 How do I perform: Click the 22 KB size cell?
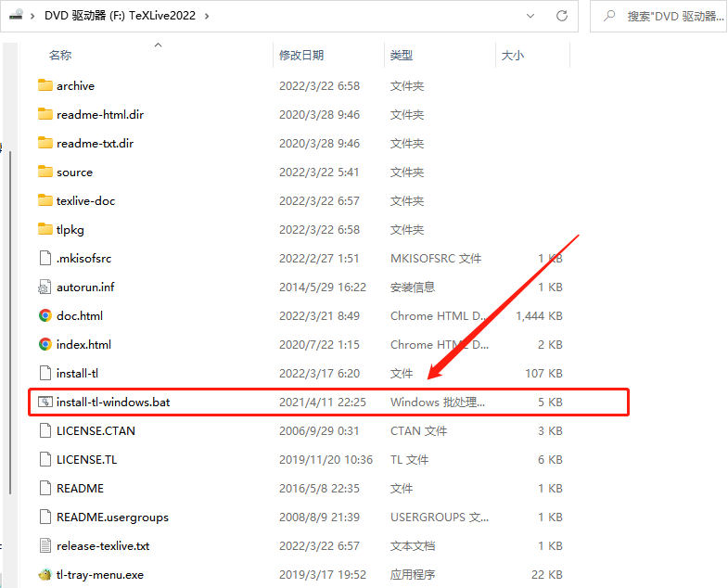click(x=547, y=575)
